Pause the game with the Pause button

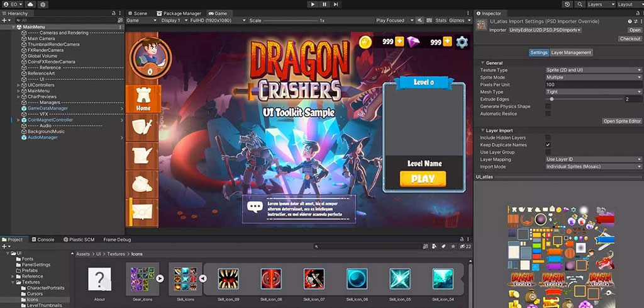tap(325, 4)
